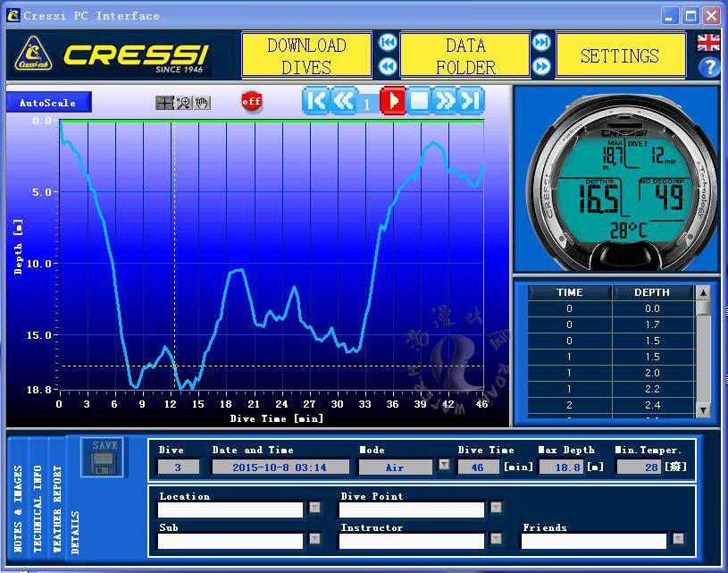Click the Location input field
The height and width of the screenshot is (573, 728).
230,510
